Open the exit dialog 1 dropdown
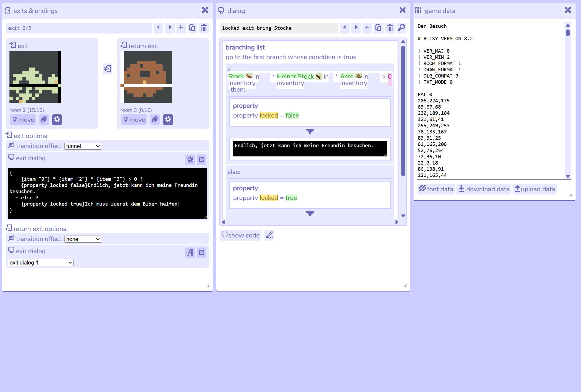The height and width of the screenshot is (392, 581). 41,263
